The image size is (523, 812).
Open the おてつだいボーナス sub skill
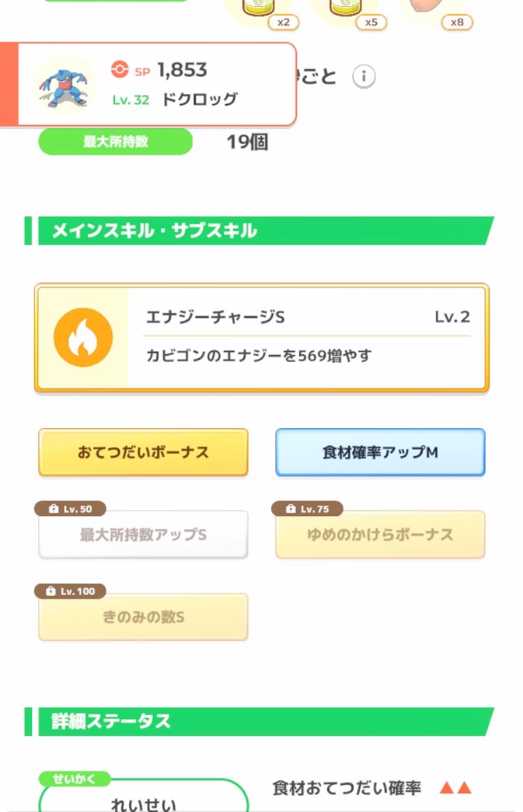click(143, 453)
